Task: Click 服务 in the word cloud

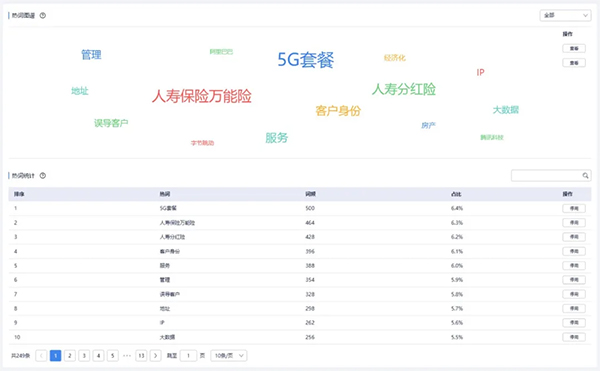Action: [277, 138]
